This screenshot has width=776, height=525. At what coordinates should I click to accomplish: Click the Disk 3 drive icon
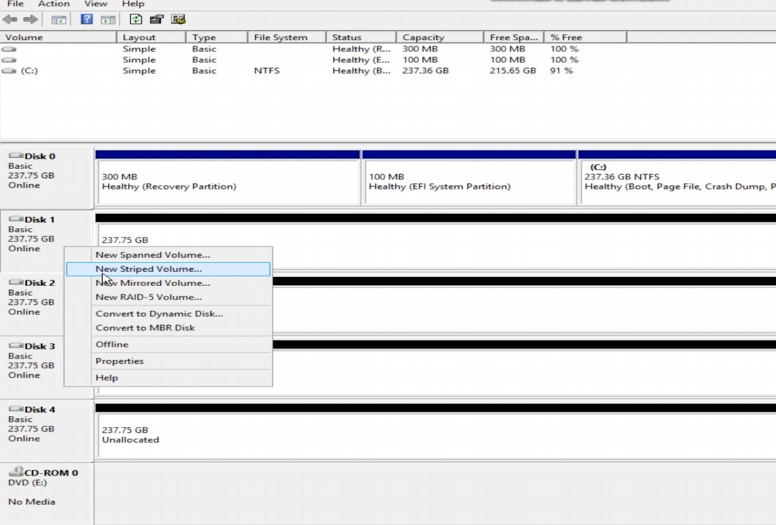[x=16, y=345]
